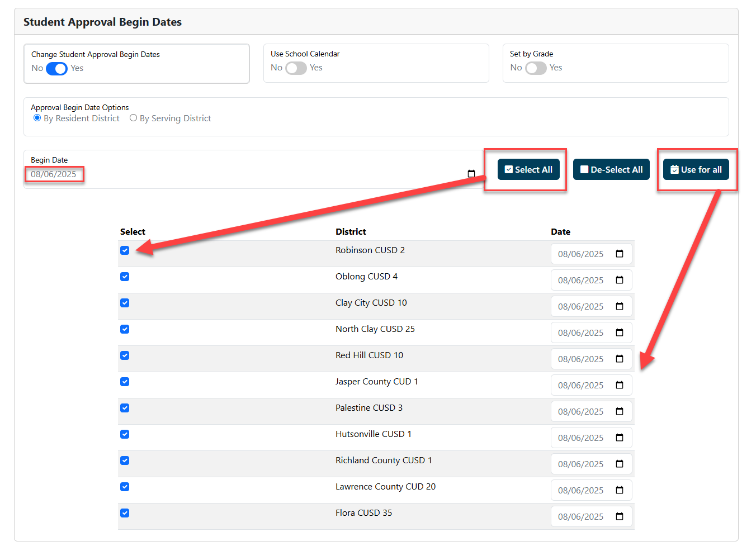
Task: Click the North Clay CUSD 25 district name
Action: point(375,329)
